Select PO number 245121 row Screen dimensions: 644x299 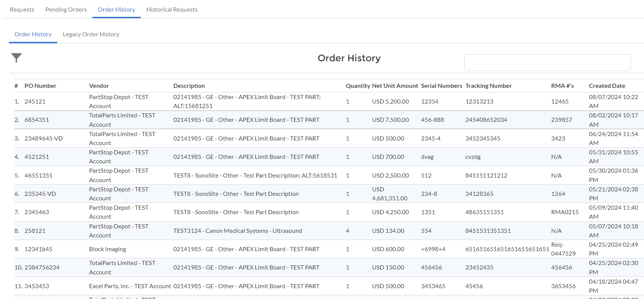(x=35, y=102)
